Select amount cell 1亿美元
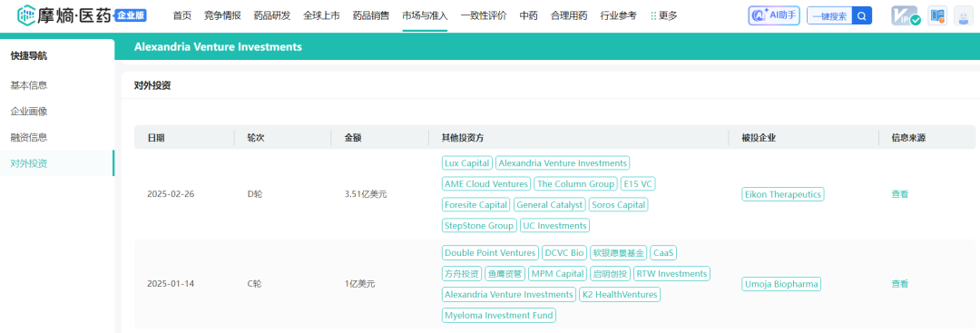980x333 pixels. [x=359, y=284]
